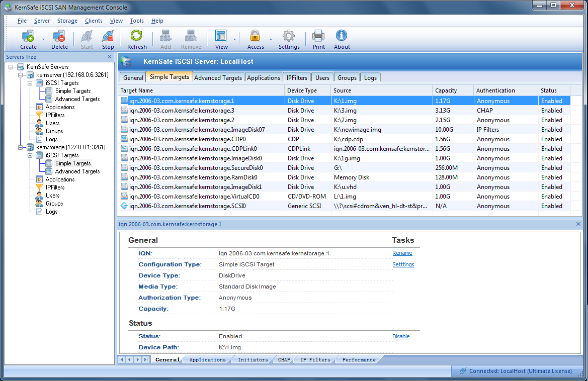Click the Access padlock icon
The width and height of the screenshot is (588, 381).
(255, 36)
